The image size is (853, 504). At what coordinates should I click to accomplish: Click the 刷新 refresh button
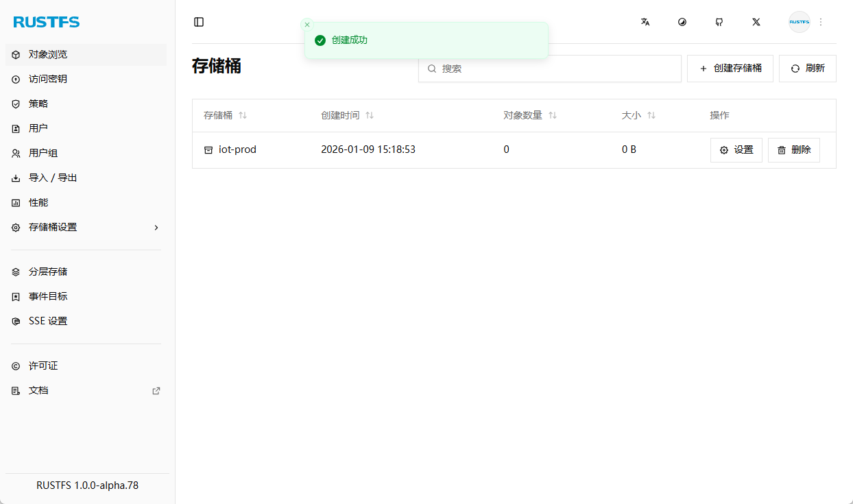coord(808,69)
